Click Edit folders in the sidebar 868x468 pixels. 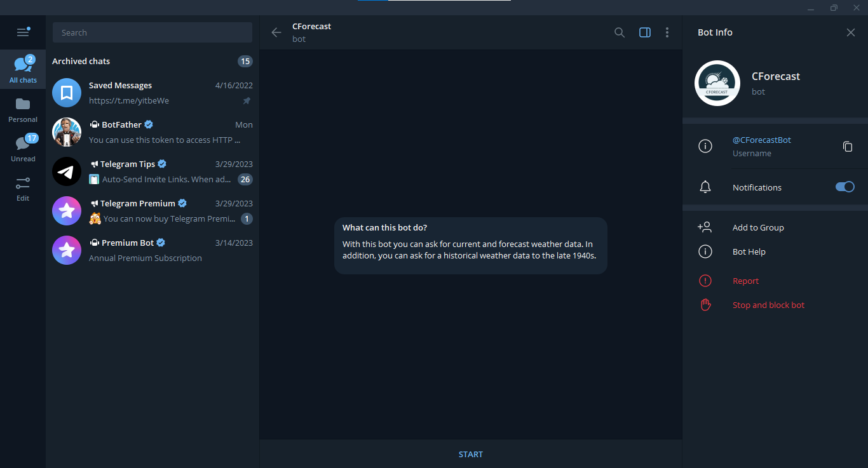(23, 188)
